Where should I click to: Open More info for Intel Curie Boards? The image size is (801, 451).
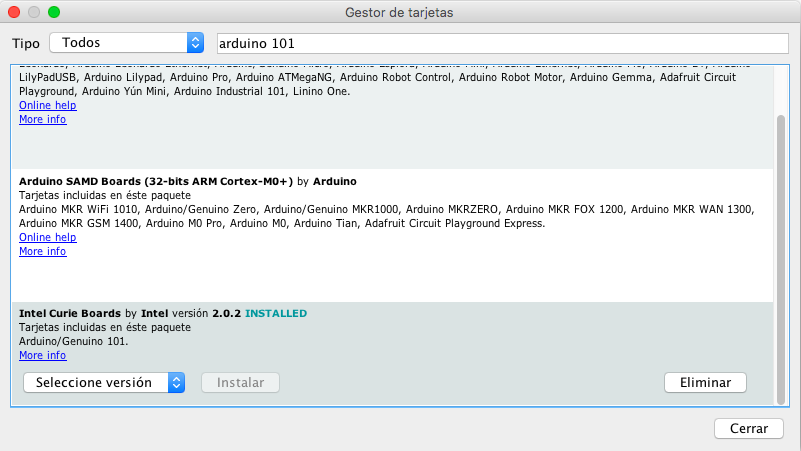[x=42, y=355]
